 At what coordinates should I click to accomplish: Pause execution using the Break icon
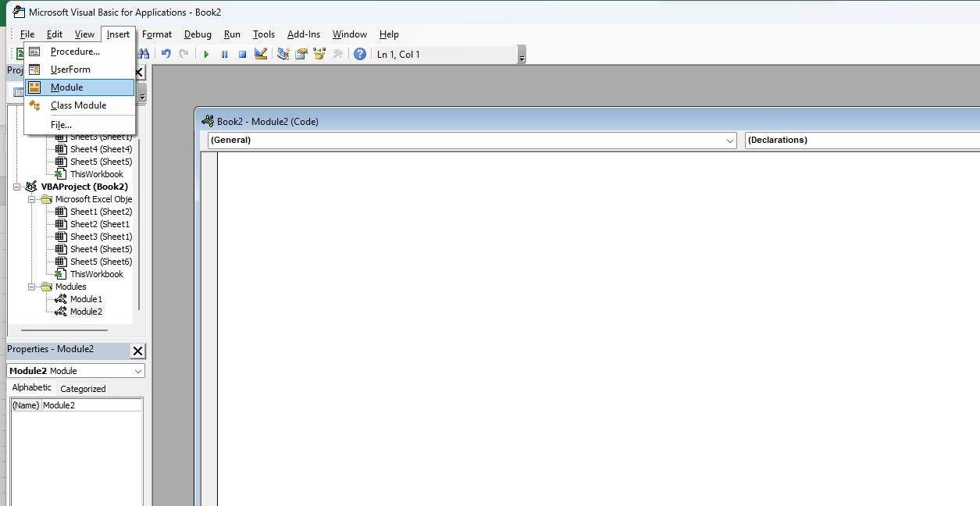point(225,54)
